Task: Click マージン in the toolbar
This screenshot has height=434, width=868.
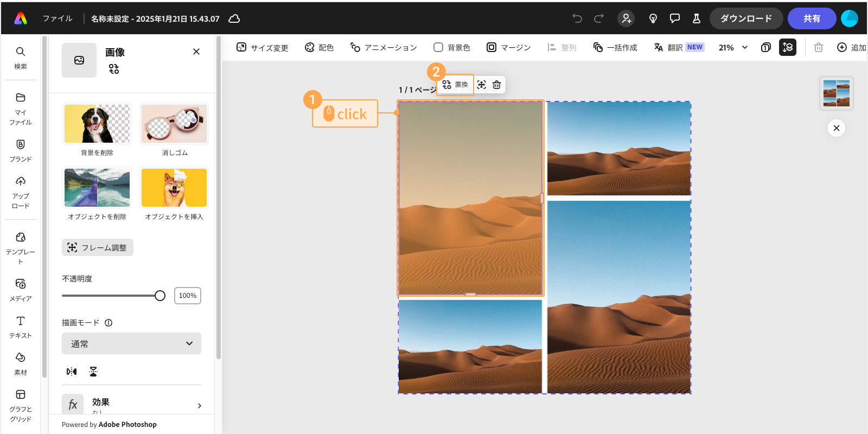Action: point(508,47)
